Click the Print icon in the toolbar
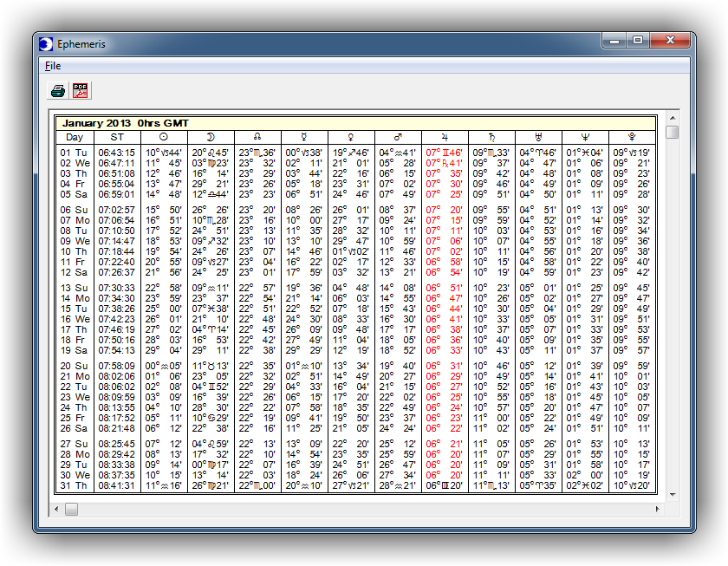Image resolution: width=728 pixels, height=566 pixels. tap(58, 90)
